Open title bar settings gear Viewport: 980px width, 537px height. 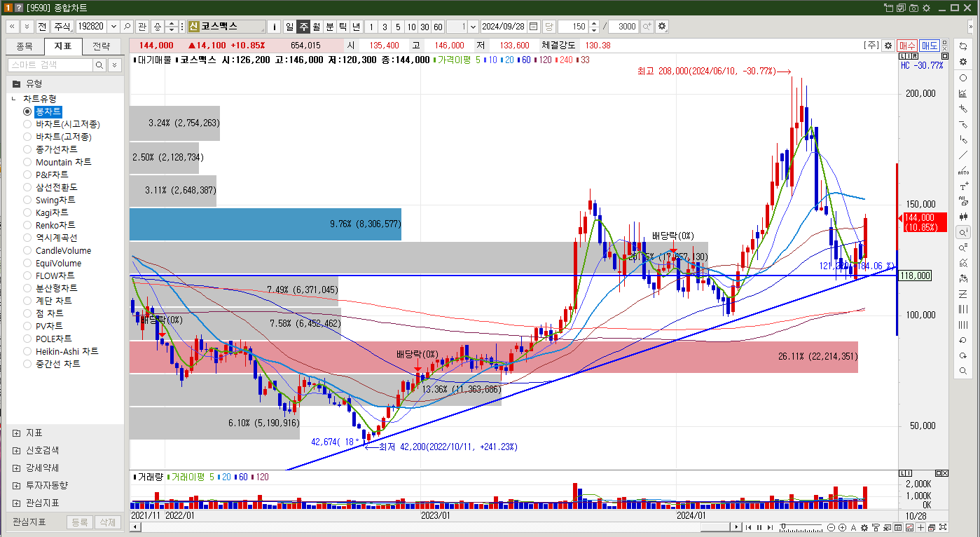[x=926, y=8]
